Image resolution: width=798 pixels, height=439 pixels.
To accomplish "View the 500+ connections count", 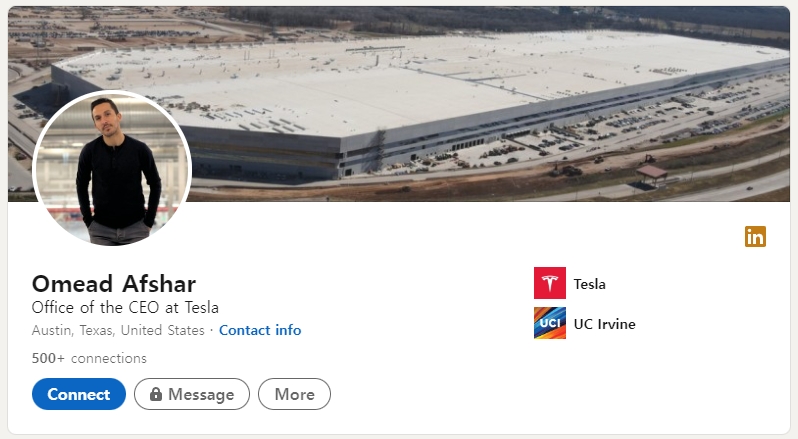I will (89, 358).
